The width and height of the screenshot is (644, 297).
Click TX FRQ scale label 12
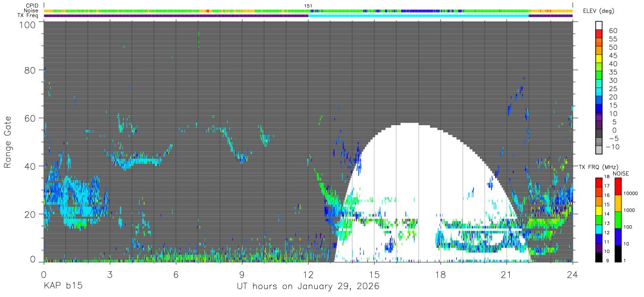coord(606,233)
